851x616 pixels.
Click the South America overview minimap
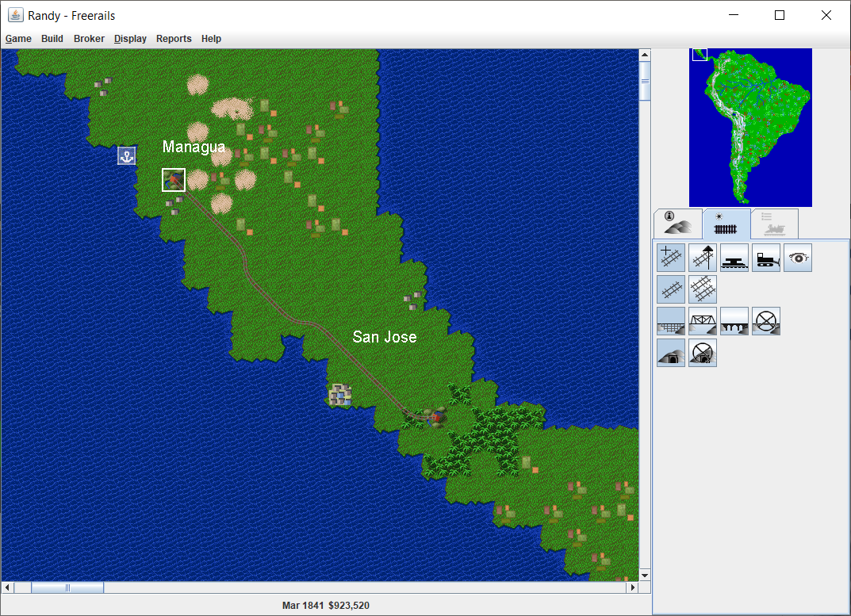tap(750, 128)
